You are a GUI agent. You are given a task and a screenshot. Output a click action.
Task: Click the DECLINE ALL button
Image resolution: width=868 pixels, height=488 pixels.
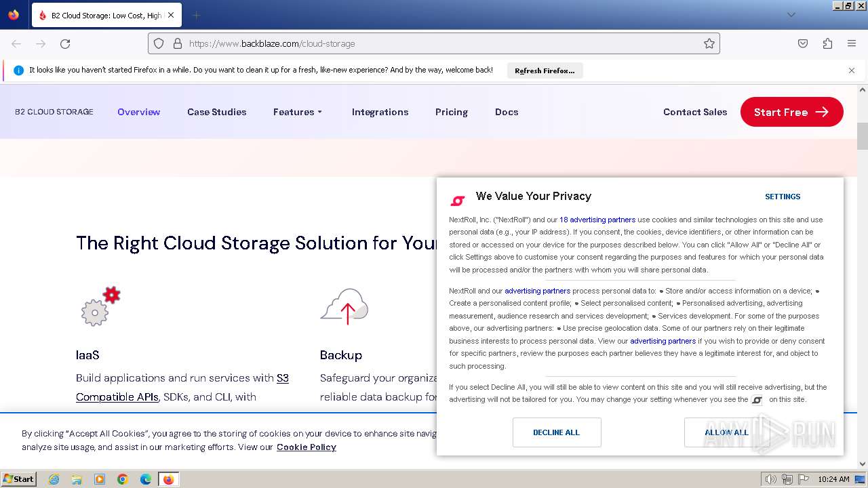557,432
